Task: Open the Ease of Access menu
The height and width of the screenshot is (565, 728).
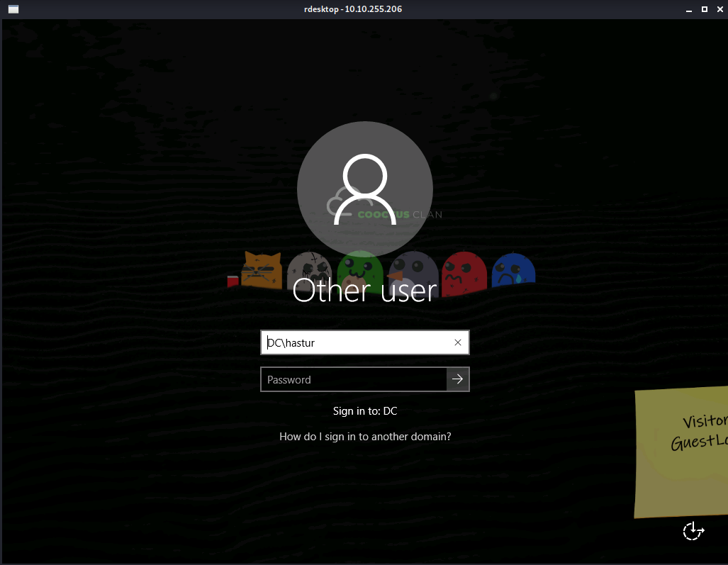Action: 693,531
